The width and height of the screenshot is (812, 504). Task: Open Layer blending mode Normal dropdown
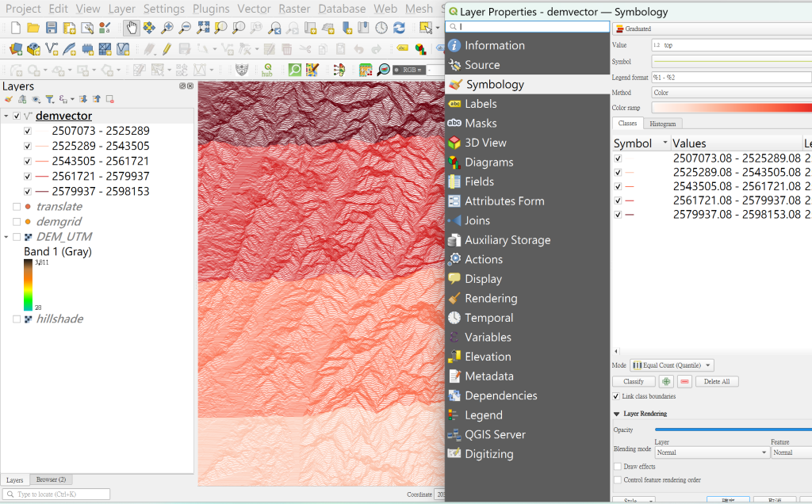coord(711,452)
